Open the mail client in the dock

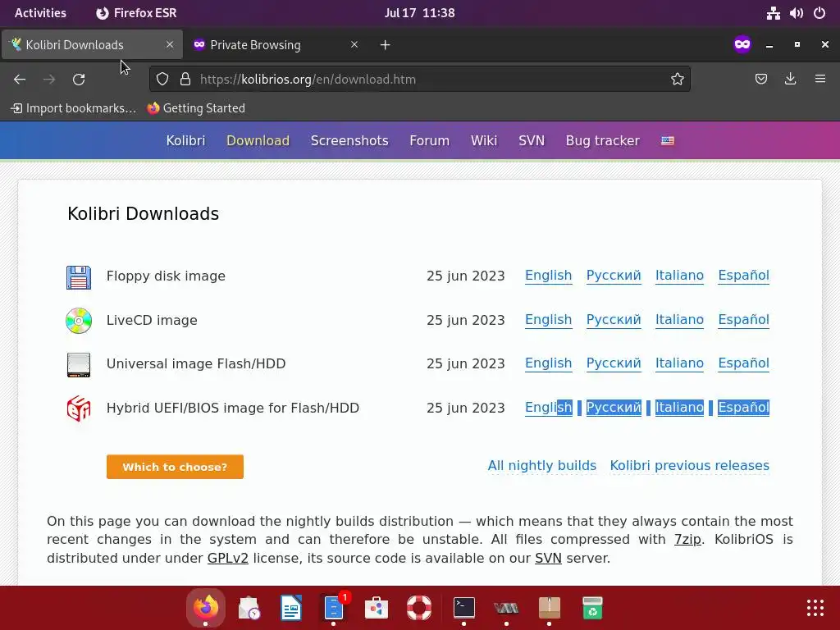tap(249, 608)
